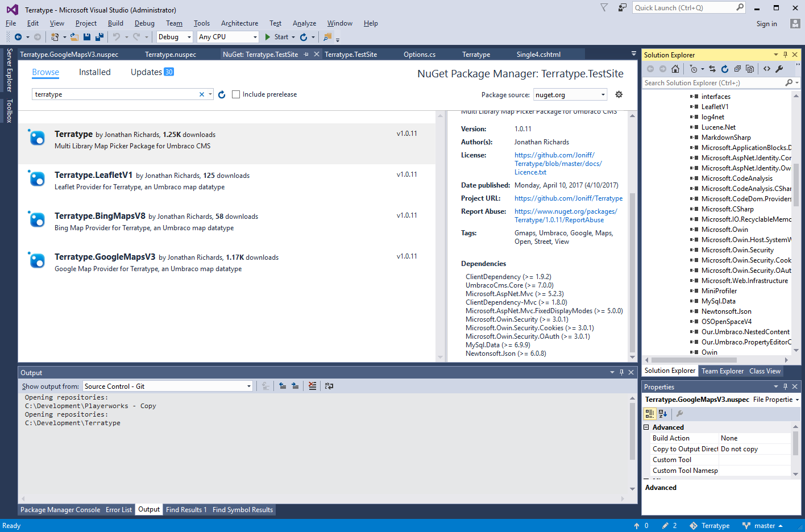The width and height of the screenshot is (805, 532).
Task: Click the Save All toolbar icon
Action: click(x=99, y=37)
